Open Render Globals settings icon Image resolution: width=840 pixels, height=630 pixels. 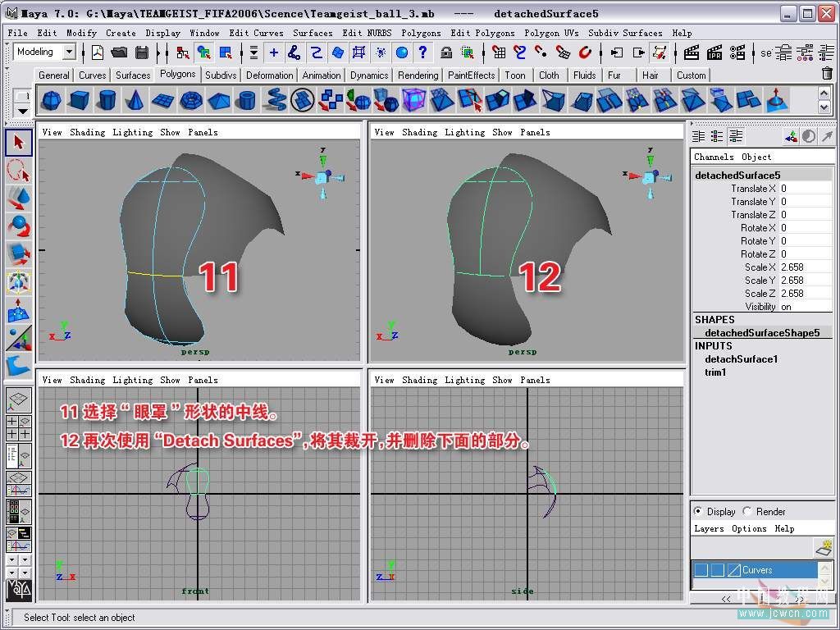click(x=737, y=52)
